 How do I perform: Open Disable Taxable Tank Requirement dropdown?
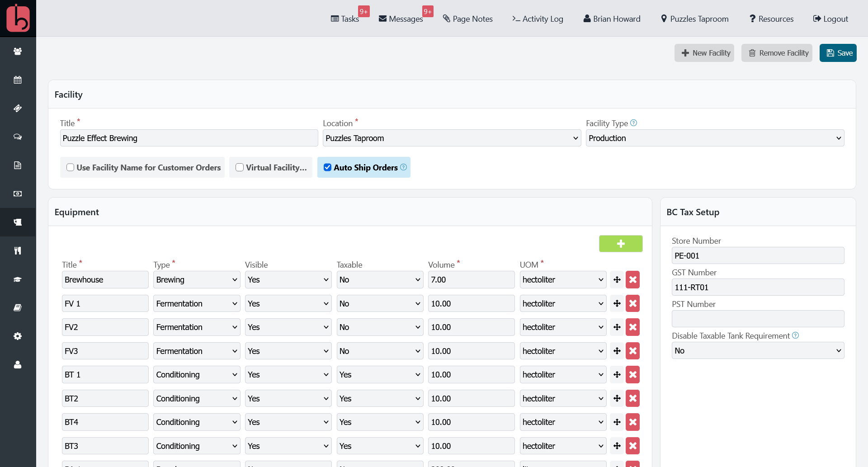[758, 351]
